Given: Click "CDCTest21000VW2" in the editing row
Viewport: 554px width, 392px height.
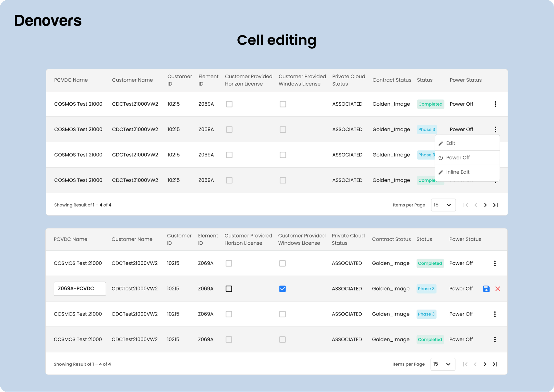Looking at the screenshot, I should point(134,289).
